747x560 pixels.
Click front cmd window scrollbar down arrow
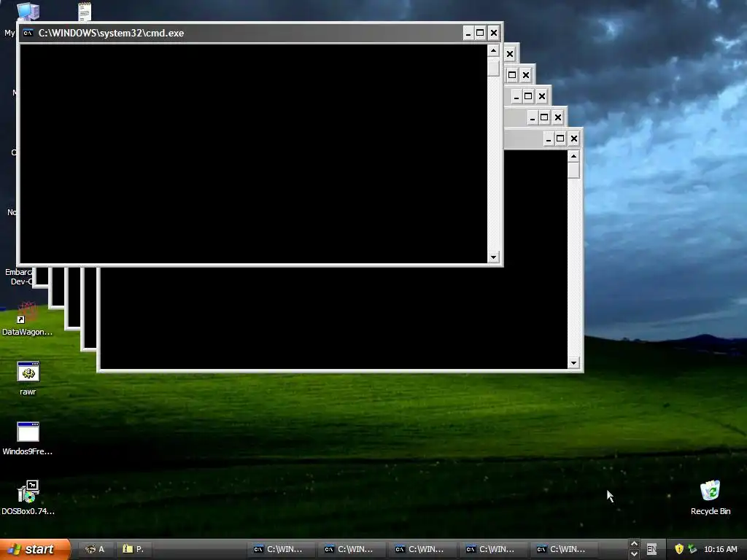[x=493, y=257]
